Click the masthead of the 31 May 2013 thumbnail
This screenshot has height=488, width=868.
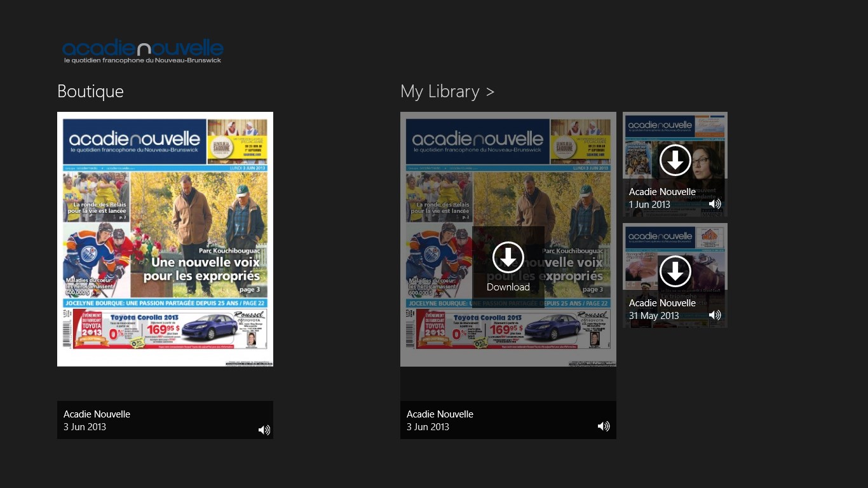660,237
